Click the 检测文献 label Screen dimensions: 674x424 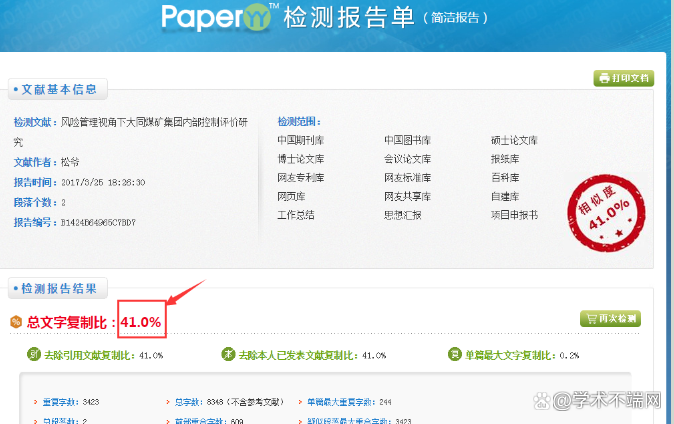click(35, 122)
